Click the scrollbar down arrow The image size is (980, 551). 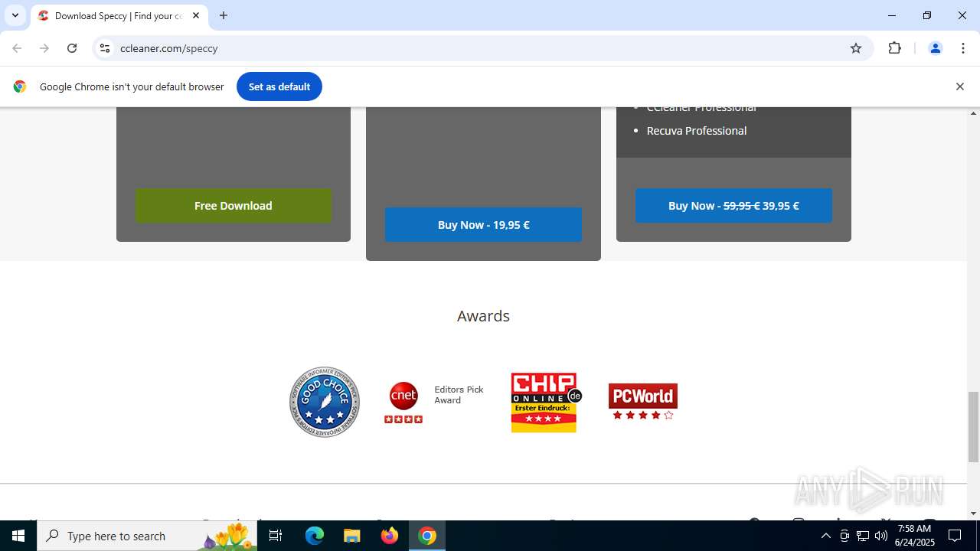[x=973, y=514]
